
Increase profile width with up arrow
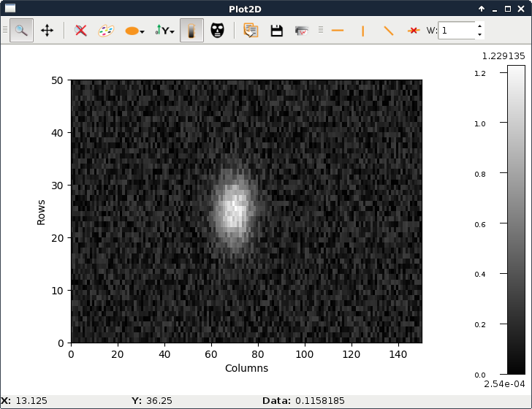pyautogui.click(x=479, y=26)
